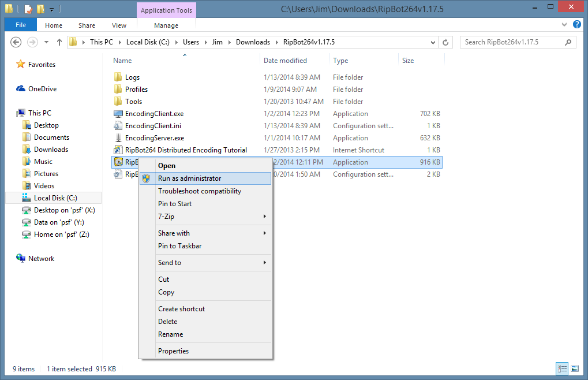The image size is (588, 380).
Task: Refresh the current folder view
Action: tap(445, 42)
